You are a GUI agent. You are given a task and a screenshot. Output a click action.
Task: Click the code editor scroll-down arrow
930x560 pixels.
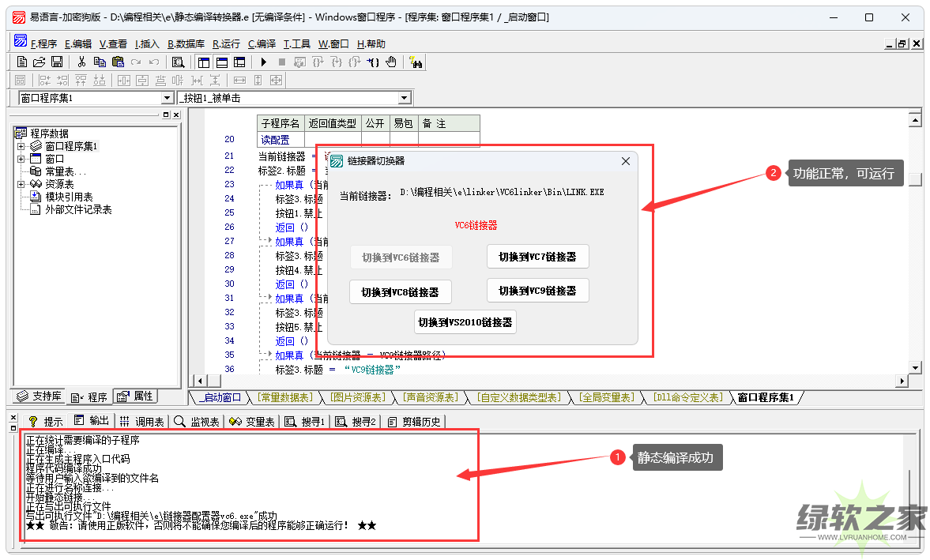pyautogui.click(x=915, y=367)
